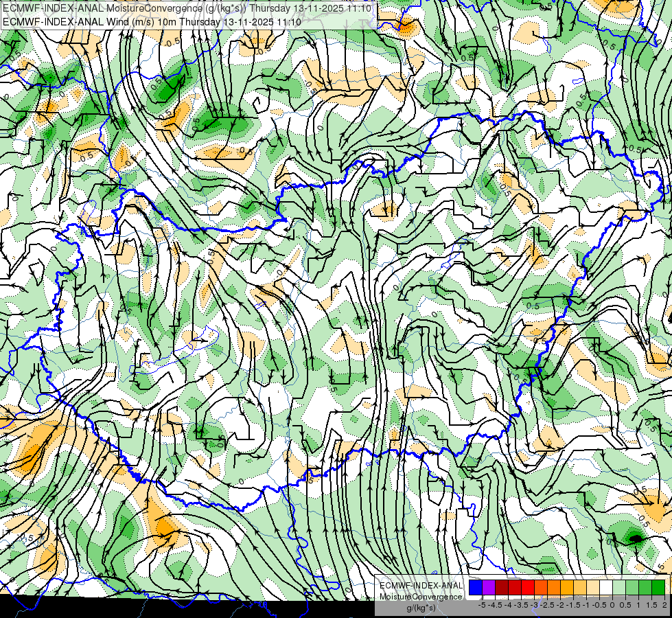Image resolution: width=672 pixels, height=618 pixels.
Task: Click the palest green legend swatch
Action: coord(619,587)
